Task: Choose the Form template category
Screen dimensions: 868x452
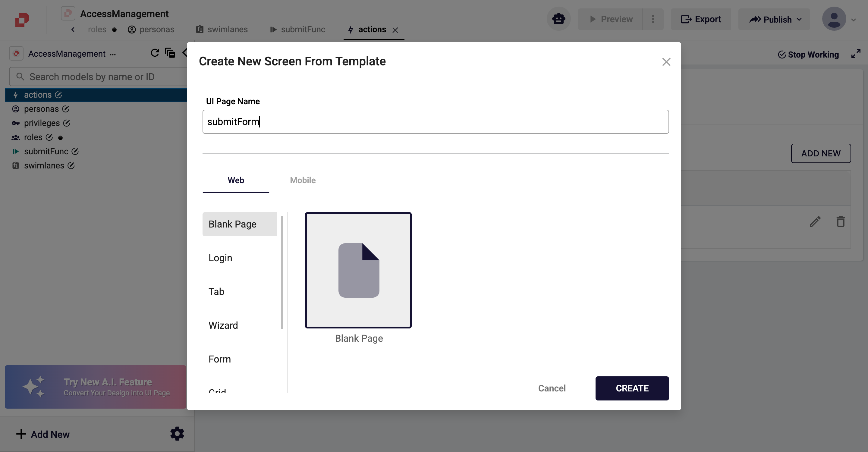Action: coord(240,359)
